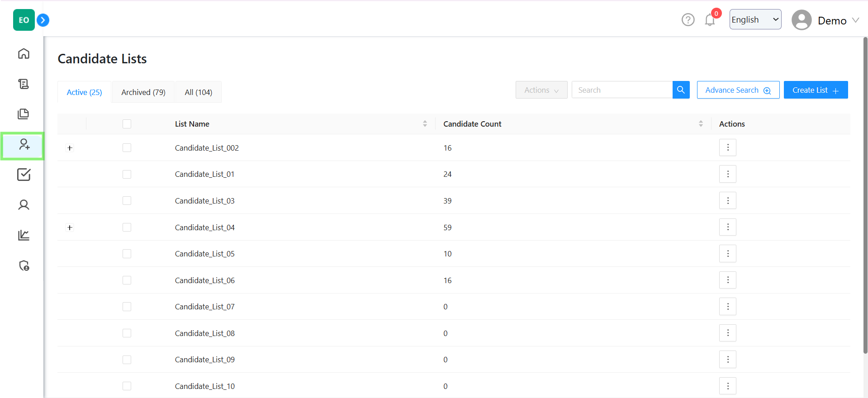Tick the checkbox for Candidate_List_05

point(127,254)
